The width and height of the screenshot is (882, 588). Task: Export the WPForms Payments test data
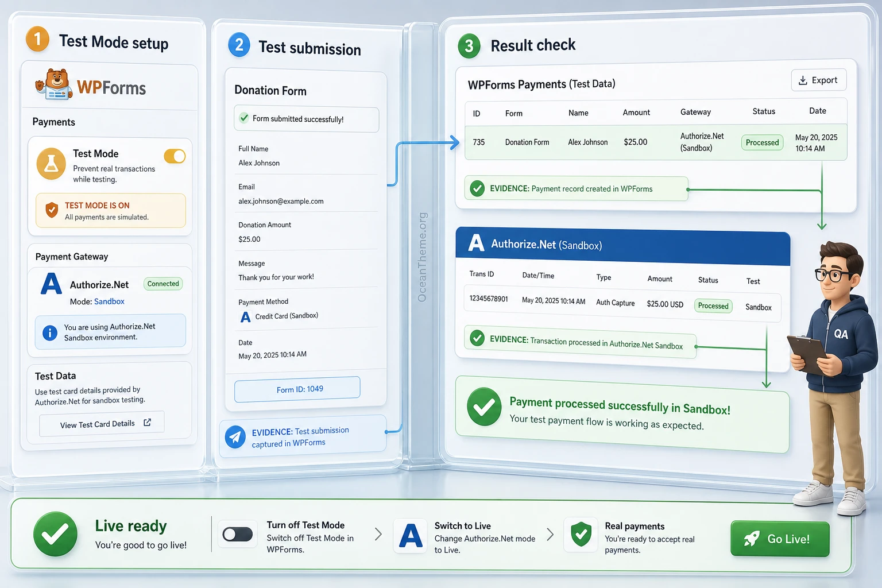(x=818, y=80)
